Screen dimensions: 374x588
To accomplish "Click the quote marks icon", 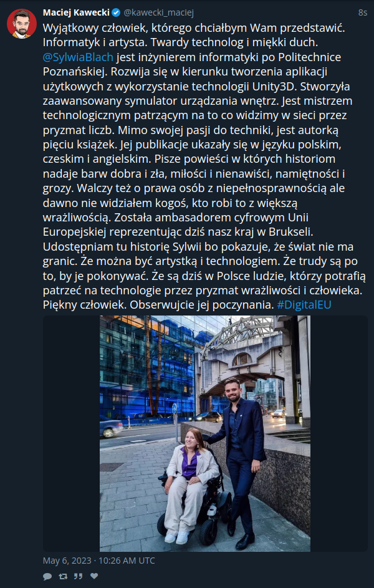I will pos(79,576).
